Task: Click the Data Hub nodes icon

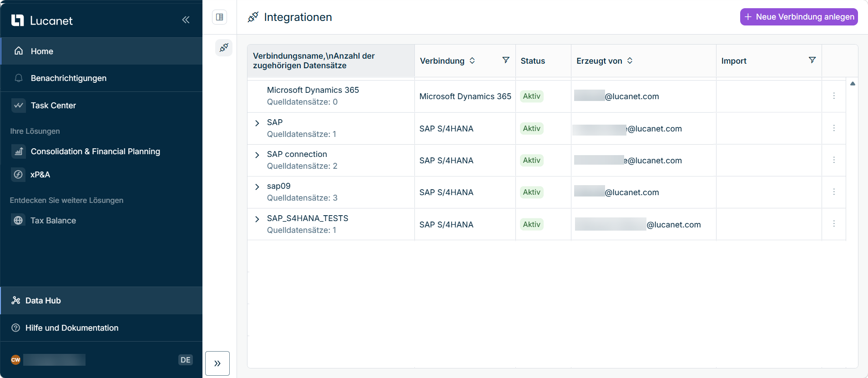Action: coord(16,300)
